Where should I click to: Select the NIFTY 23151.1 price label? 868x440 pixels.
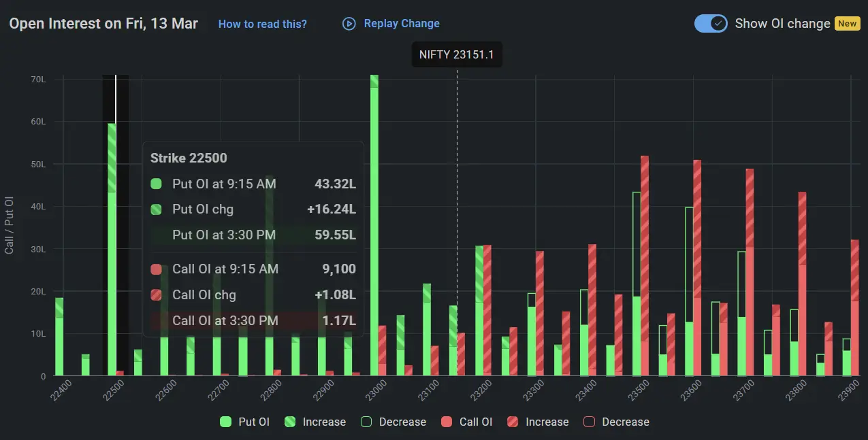[457, 54]
